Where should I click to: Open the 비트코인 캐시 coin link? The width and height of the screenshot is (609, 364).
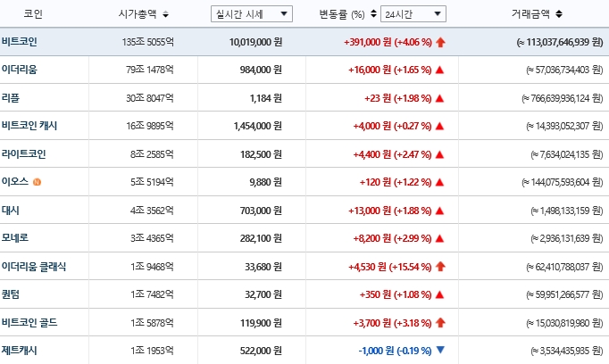(29, 126)
